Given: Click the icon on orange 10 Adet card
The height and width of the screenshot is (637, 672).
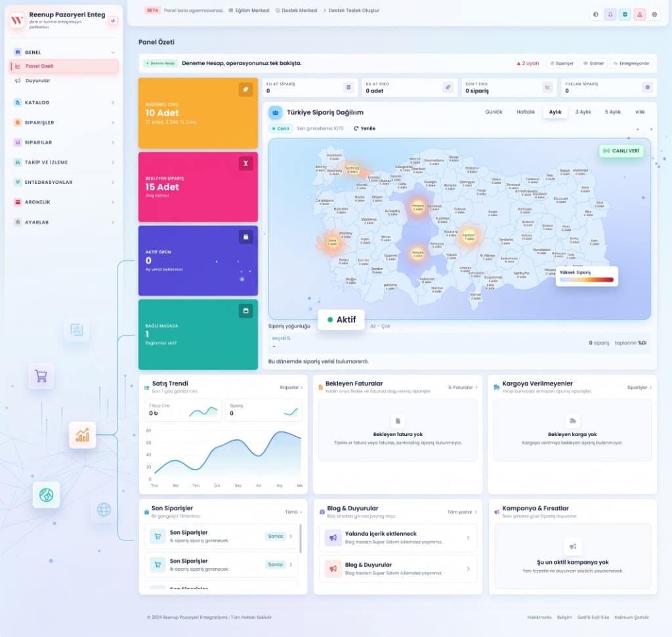Looking at the screenshot, I should click(245, 90).
